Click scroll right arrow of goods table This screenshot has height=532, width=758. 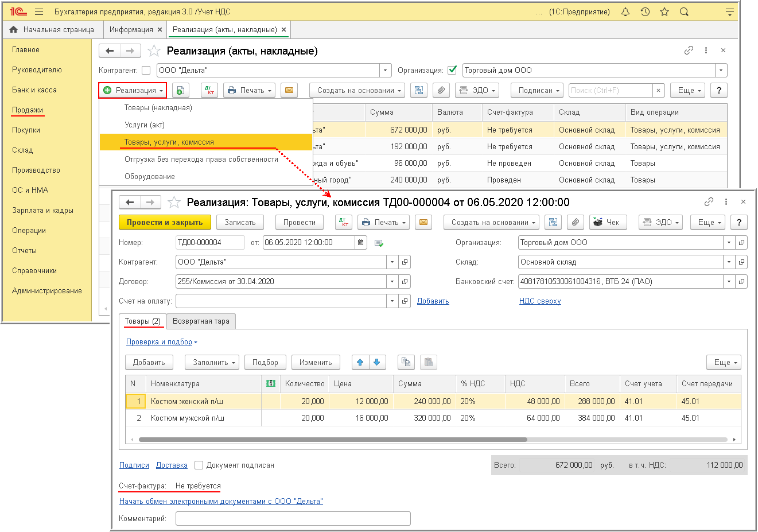(x=734, y=440)
